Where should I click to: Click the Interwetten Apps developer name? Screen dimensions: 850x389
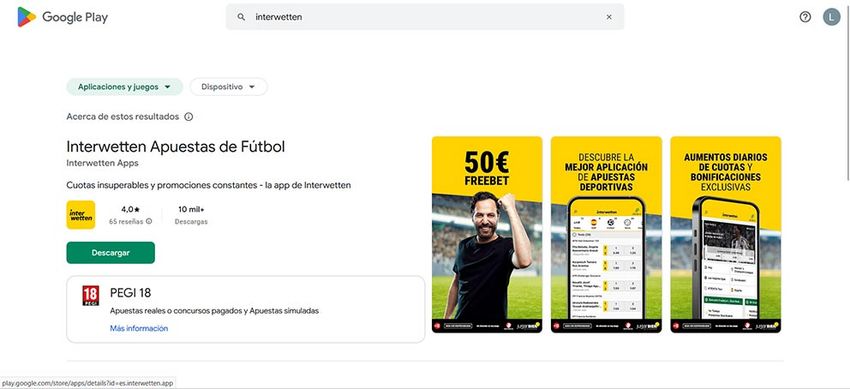pos(102,163)
